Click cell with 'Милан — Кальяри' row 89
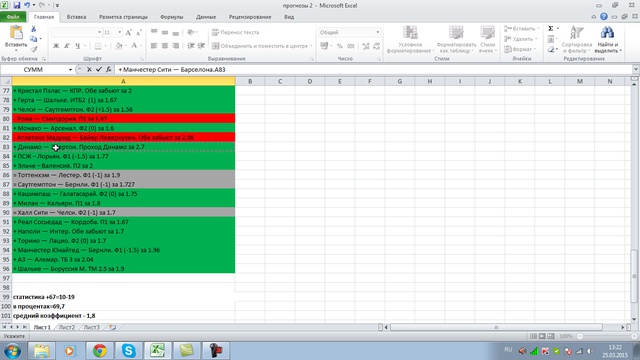 click(123, 203)
